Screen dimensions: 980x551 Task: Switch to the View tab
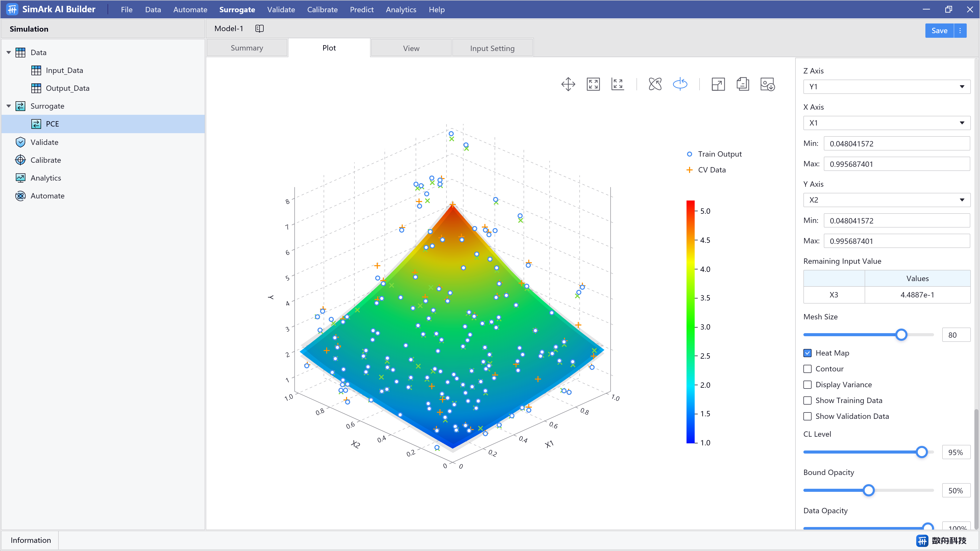[411, 48]
